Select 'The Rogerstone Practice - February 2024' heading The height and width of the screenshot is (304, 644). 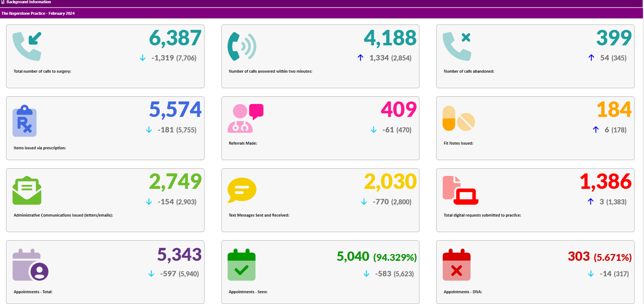(x=38, y=13)
